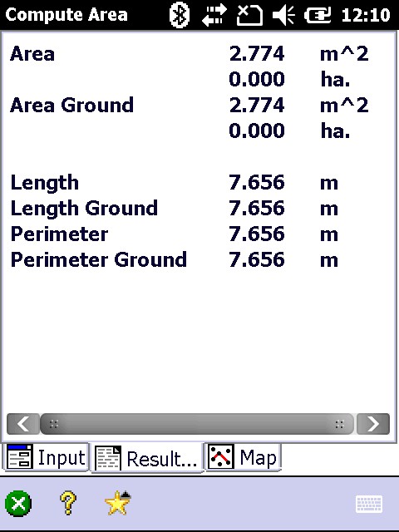Select the Perimeter Ground value 7.656
This screenshot has height=532, width=399.
257,259
